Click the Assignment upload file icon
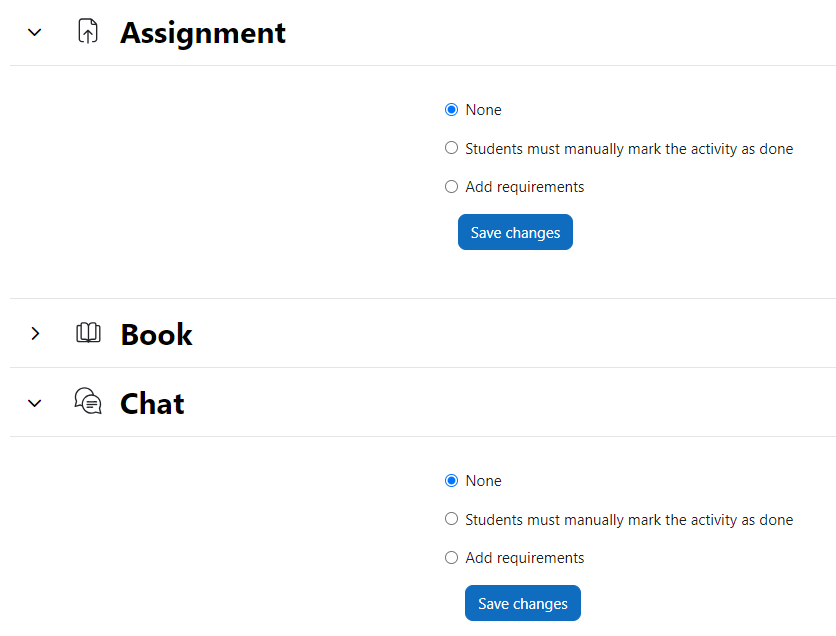The image size is (836, 636). [88, 31]
